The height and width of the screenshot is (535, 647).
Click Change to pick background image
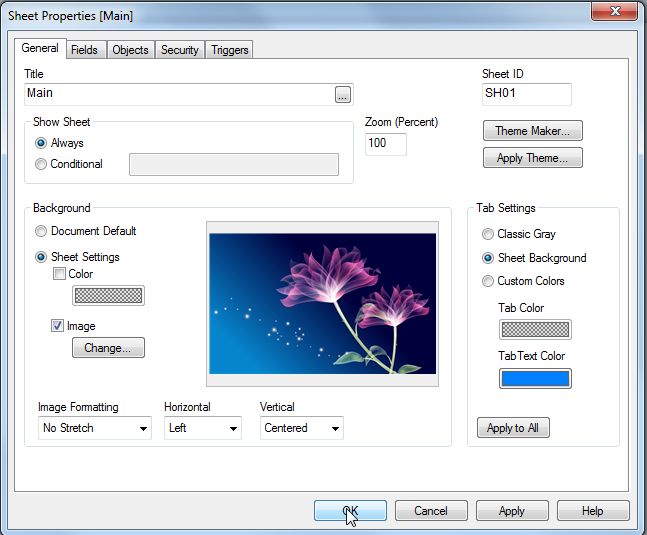[108, 348]
